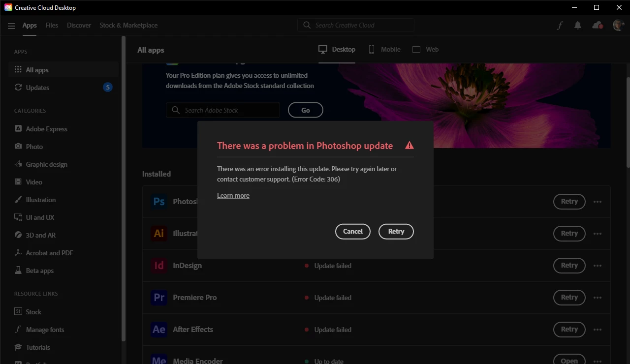
Task: Open more options for Premiere Pro row
Action: 598,298
